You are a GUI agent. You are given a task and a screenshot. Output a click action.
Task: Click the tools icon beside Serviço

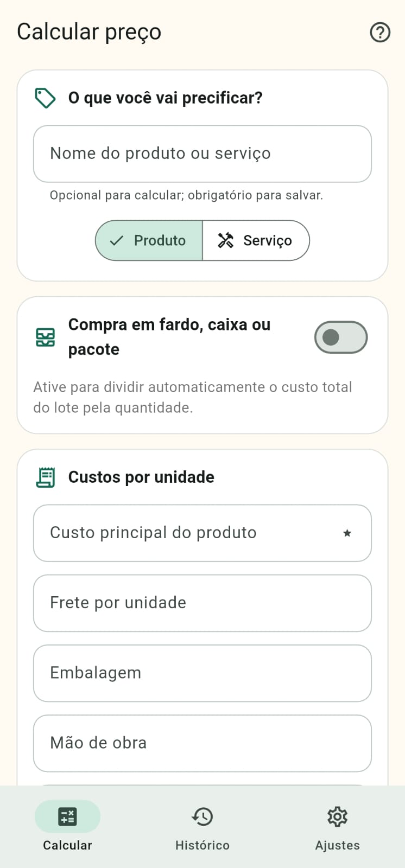[225, 240]
